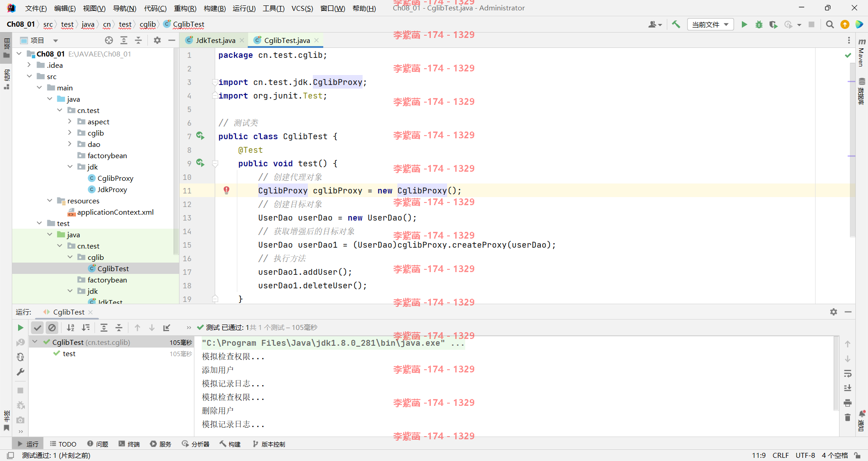Run with coverage shield icon

774,24
